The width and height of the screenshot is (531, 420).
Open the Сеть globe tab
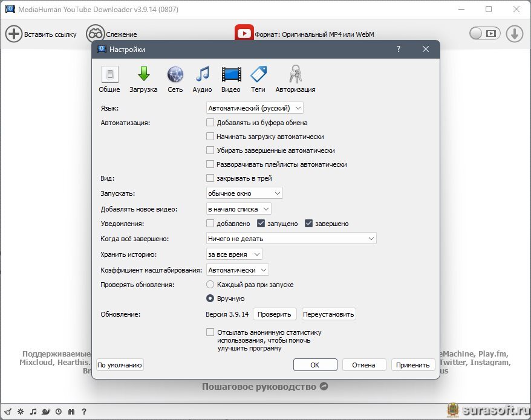click(175, 79)
